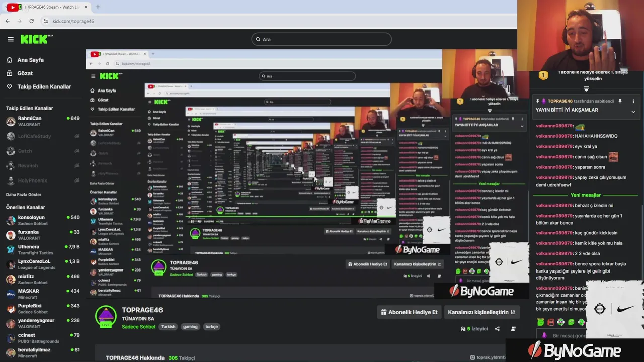The height and width of the screenshot is (362, 644).
Task: Open Gözat in the main sidebar
Action: pos(25,73)
